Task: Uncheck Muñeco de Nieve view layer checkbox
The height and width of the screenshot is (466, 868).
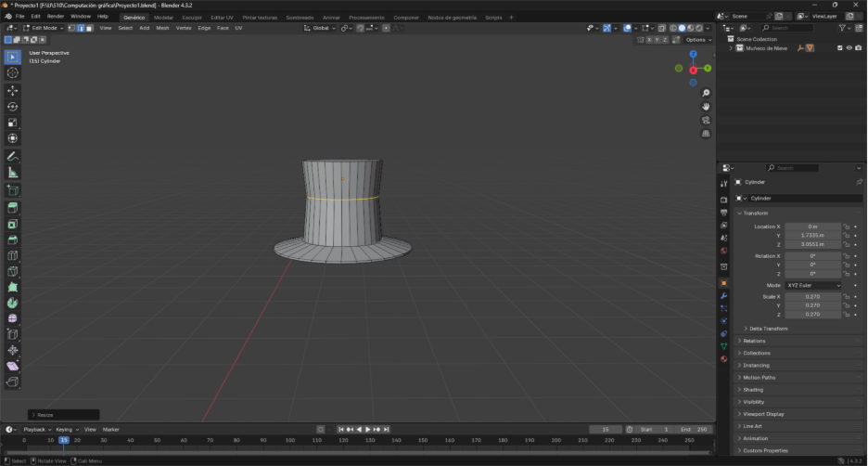Action: tap(839, 48)
